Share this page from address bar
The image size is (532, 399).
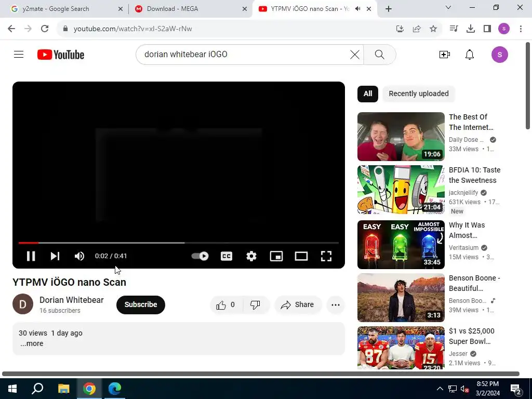pyautogui.click(x=417, y=29)
